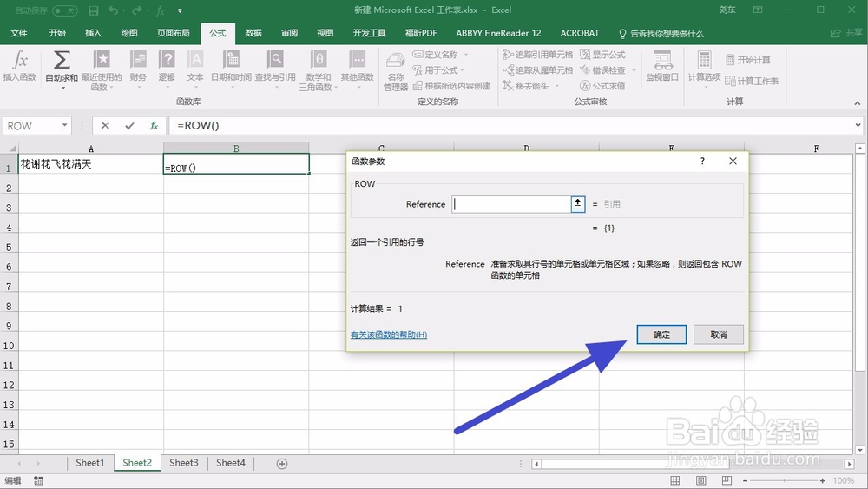Select the Sheet3 worksheet tab

pos(184,463)
